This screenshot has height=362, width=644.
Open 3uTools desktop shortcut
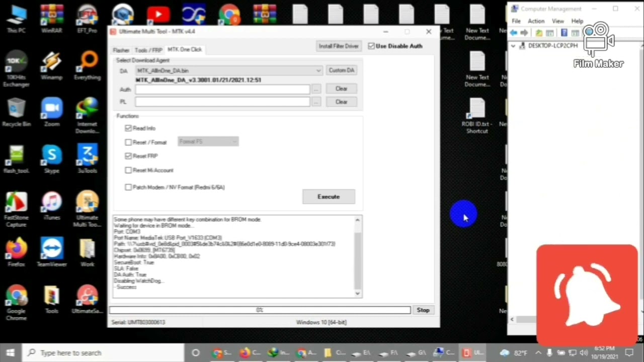click(88, 159)
